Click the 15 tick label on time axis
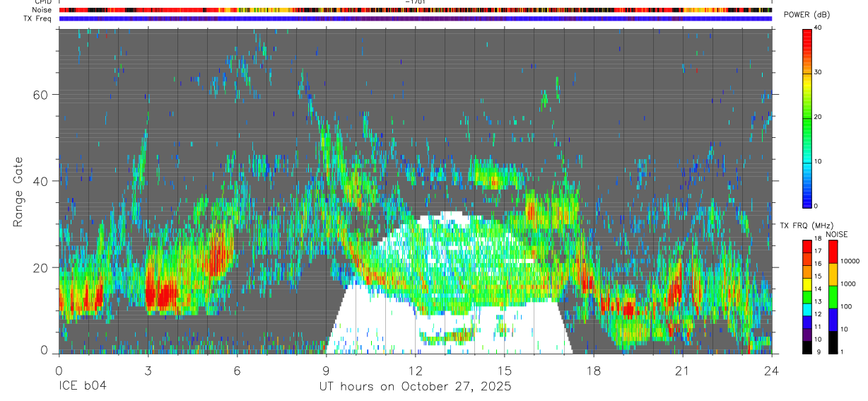This screenshot has width=868, height=401. (504, 371)
